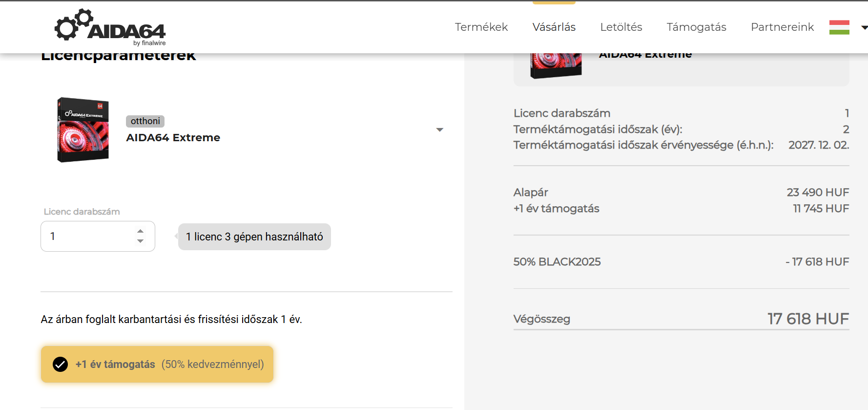
Task: Expand the AIDA64 Extreme product dropdown
Action: pos(440,129)
